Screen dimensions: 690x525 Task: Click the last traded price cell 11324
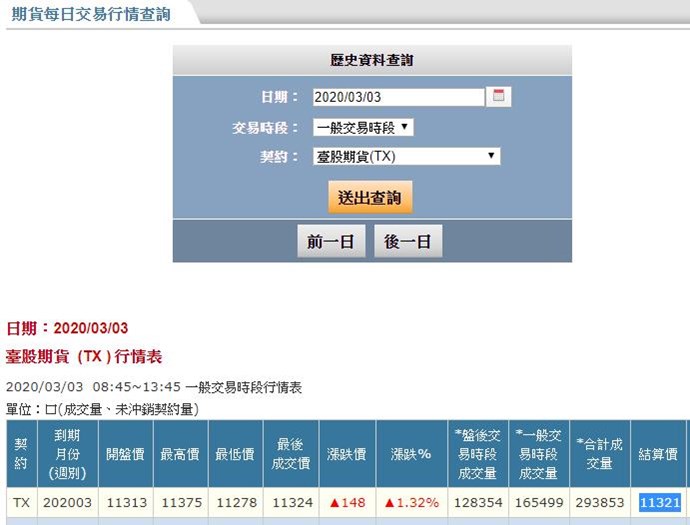[291, 502]
